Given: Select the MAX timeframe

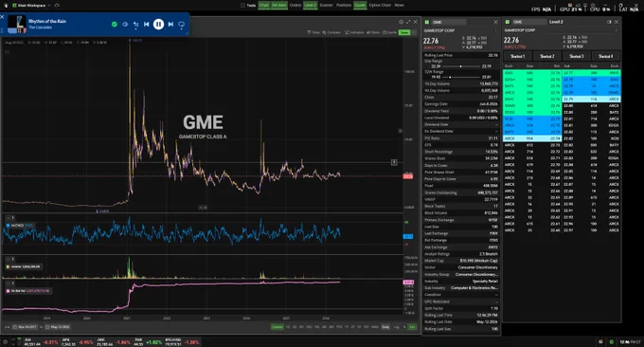Looking at the screenshot, I should tap(375, 327).
